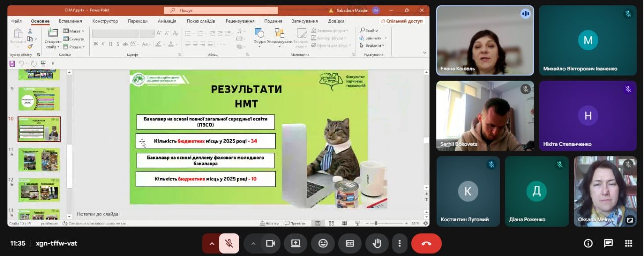Toggle the camera on or off

[270, 243]
